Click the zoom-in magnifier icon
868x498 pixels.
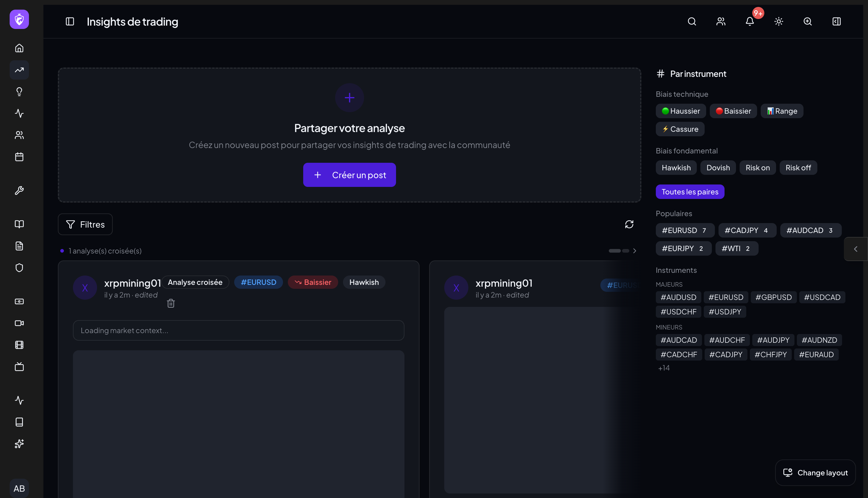coord(807,21)
